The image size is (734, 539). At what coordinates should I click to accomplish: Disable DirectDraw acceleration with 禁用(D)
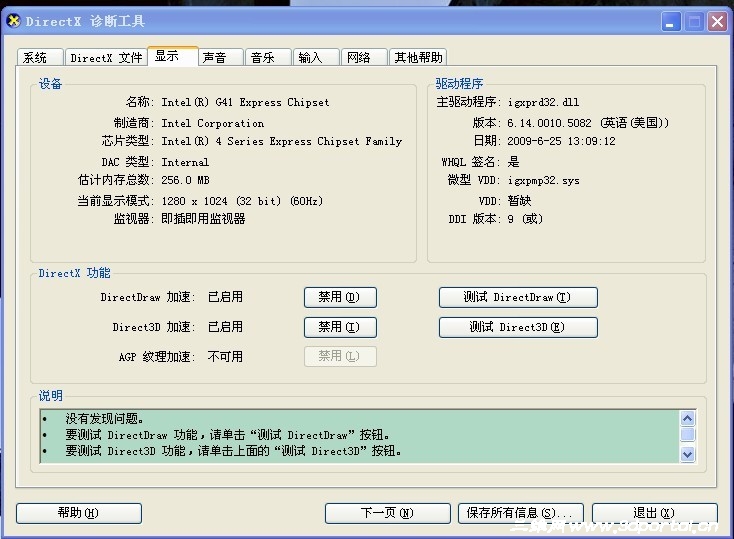(340, 297)
